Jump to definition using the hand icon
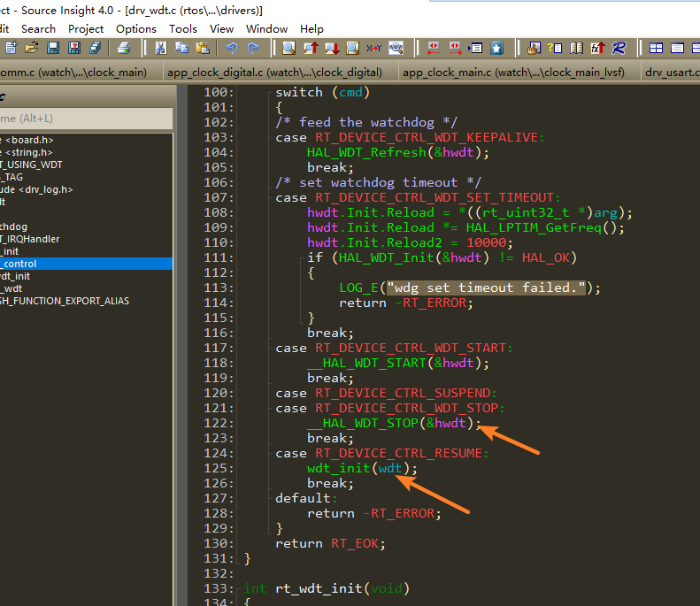700x606 pixels. pyautogui.click(x=534, y=48)
